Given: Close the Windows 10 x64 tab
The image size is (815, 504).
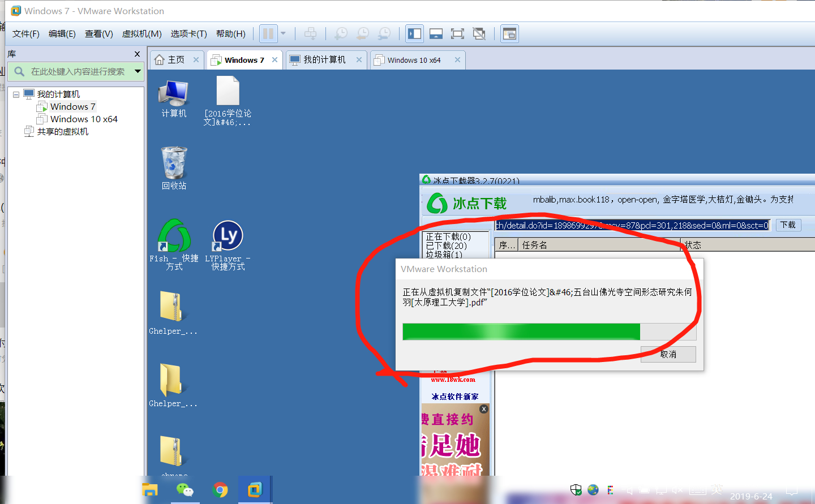Looking at the screenshot, I should 457,60.
